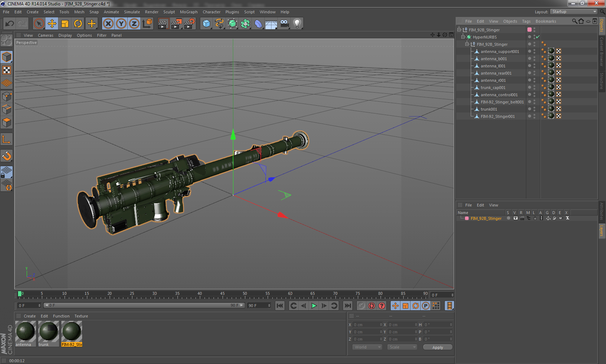Switch to Model mode in left palette
Viewport: 606px width, 364px height.
pos(6,57)
